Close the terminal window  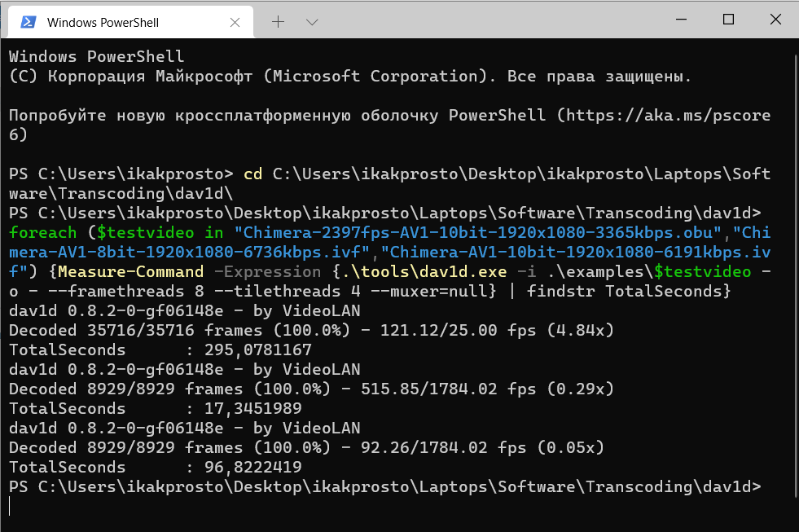pyautogui.click(x=775, y=20)
